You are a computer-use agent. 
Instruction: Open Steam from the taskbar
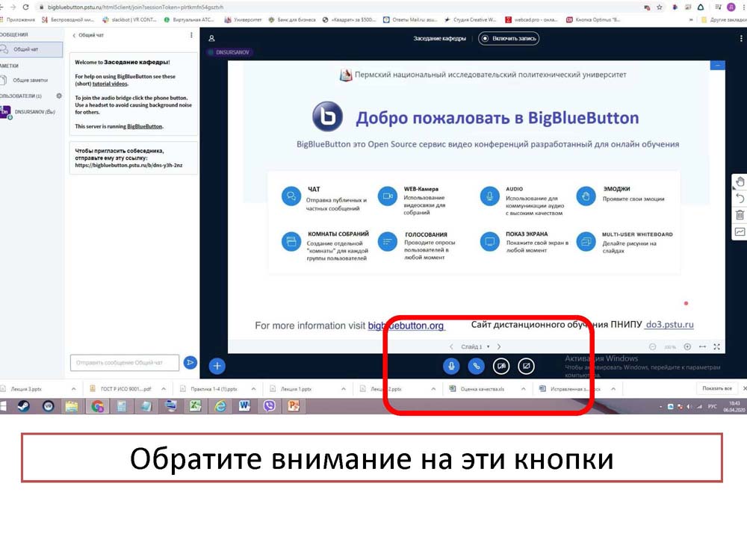[23, 405]
